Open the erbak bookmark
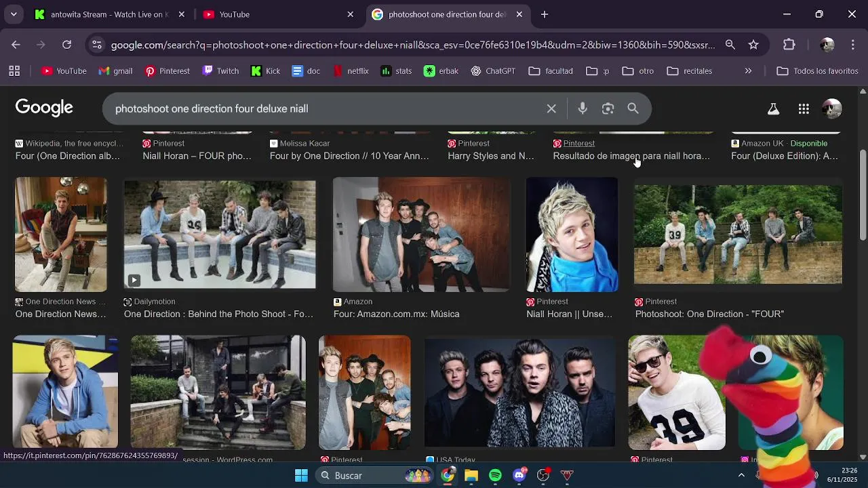 [x=441, y=71]
